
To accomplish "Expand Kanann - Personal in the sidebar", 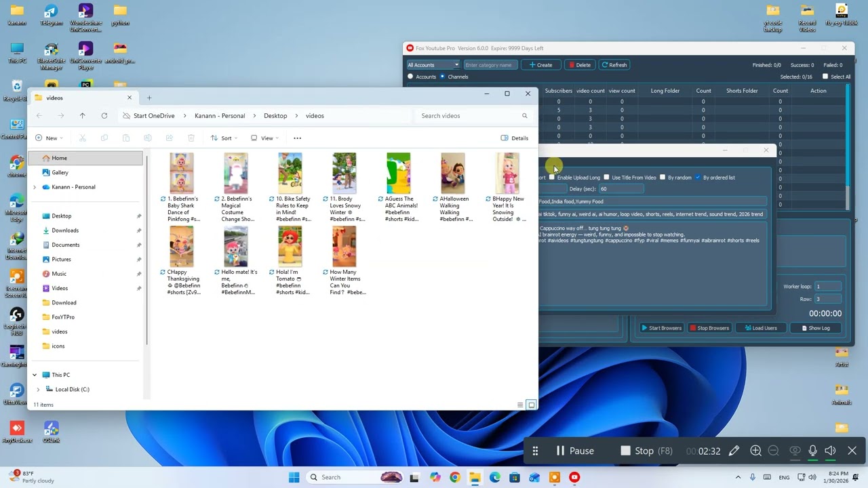I will coord(35,187).
